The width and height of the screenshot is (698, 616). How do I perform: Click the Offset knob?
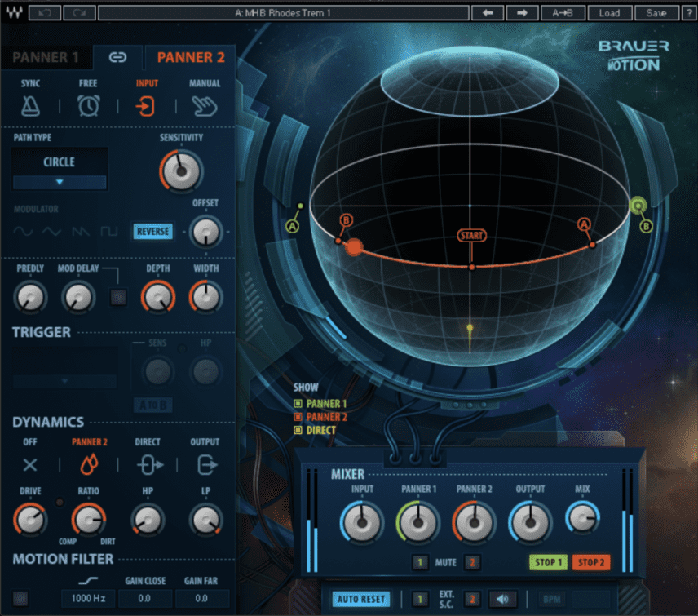(x=205, y=232)
